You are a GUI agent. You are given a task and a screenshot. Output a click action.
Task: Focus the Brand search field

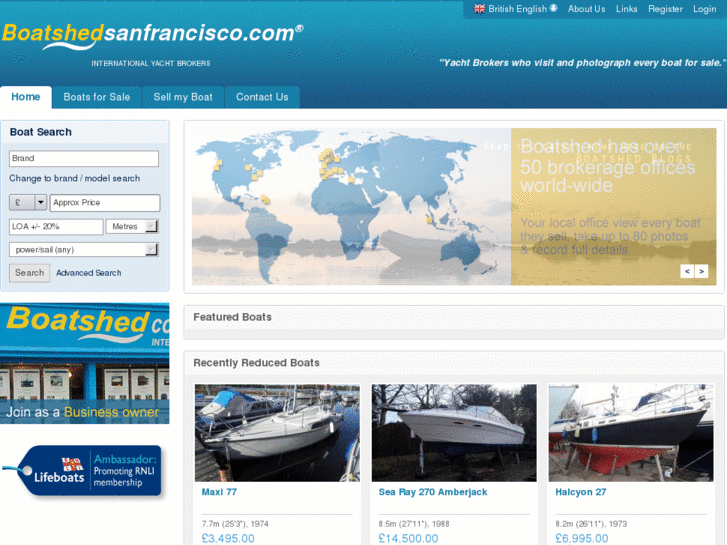(x=84, y=158)
